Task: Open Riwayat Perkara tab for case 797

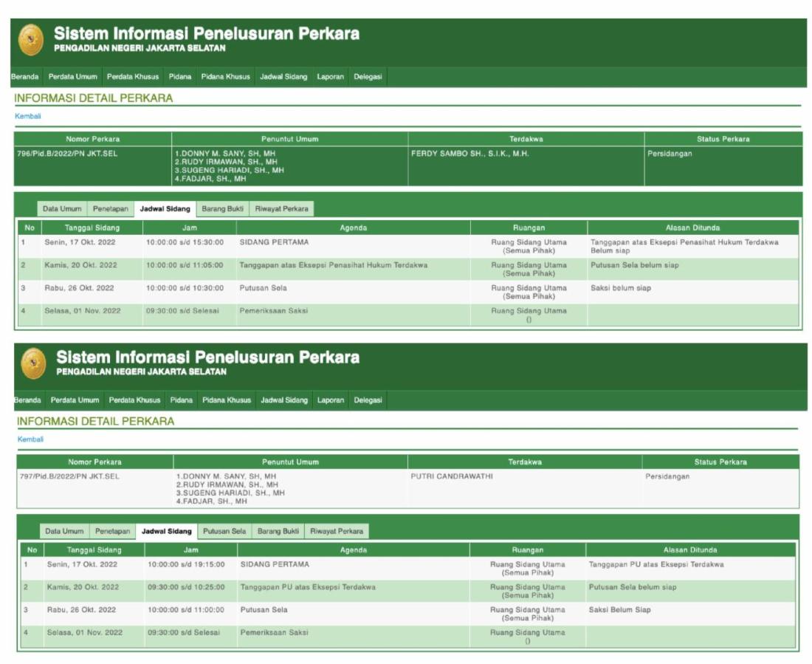Action: 337,531
